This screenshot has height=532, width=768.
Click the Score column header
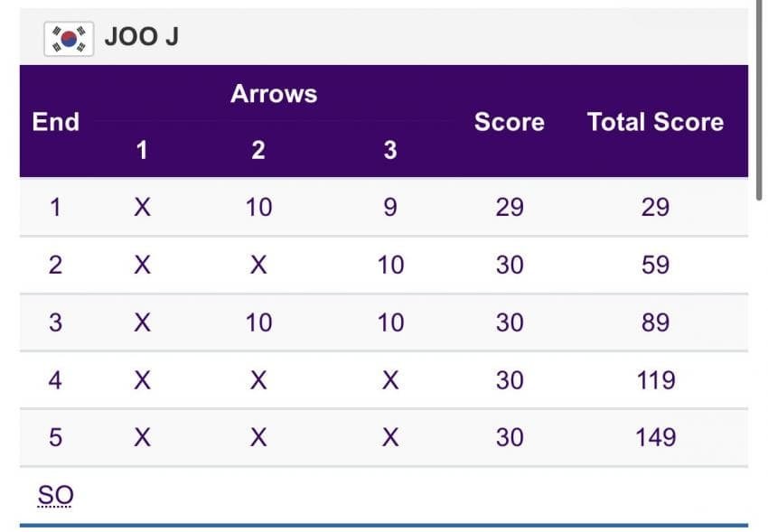(509, 122)
